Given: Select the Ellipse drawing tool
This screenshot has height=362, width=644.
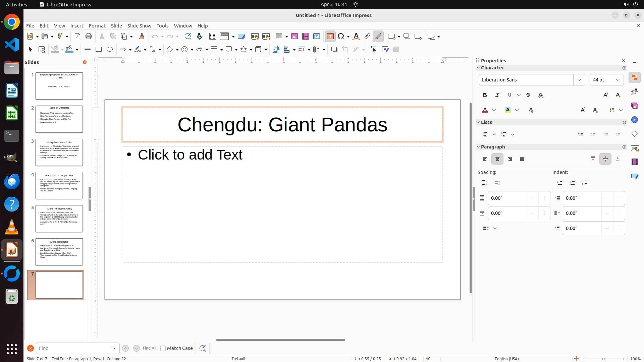Looking at the screenshot, I should (110, 50).
